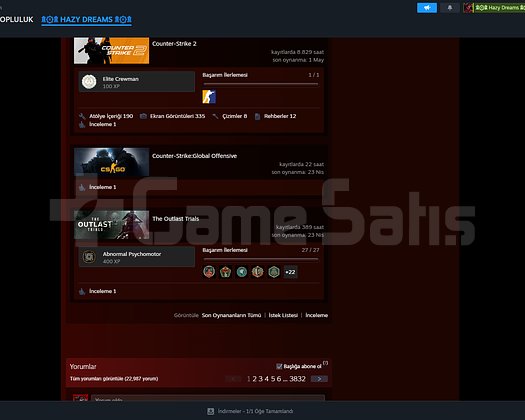
Task: Open The Outlast Trials game banner
Action: [x=111, y=225]
